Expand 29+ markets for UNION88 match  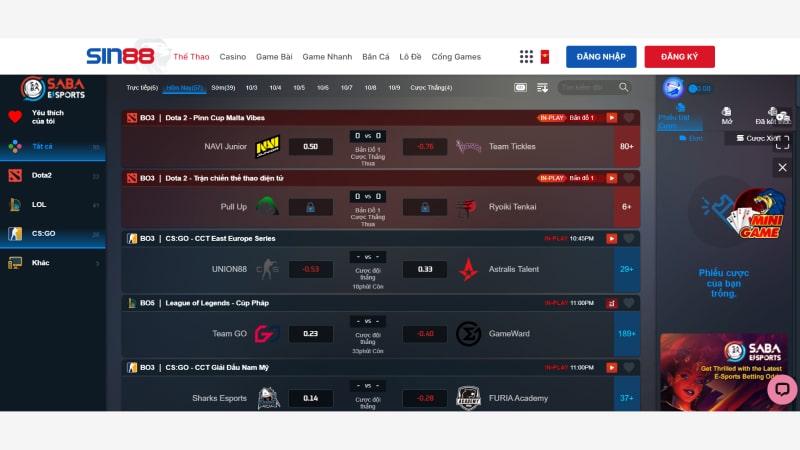[627, 269]
